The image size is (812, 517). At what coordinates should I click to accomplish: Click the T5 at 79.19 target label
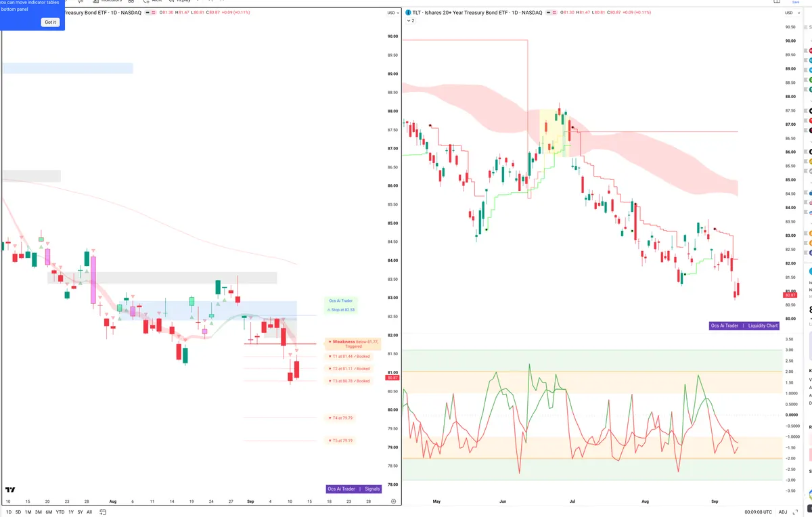340,441
